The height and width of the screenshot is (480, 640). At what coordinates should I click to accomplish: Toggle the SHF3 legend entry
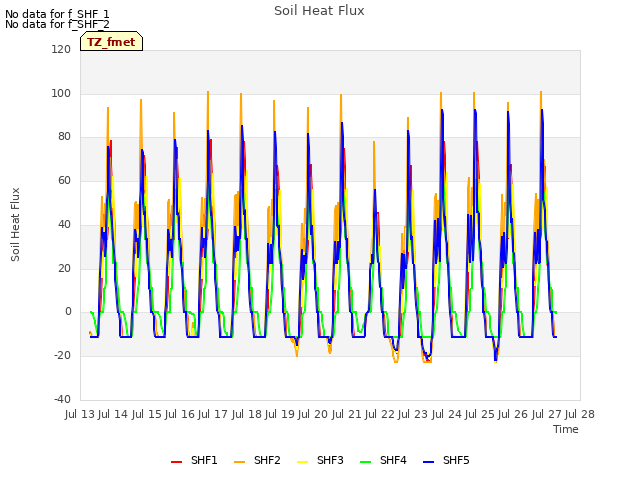[320, 460]
